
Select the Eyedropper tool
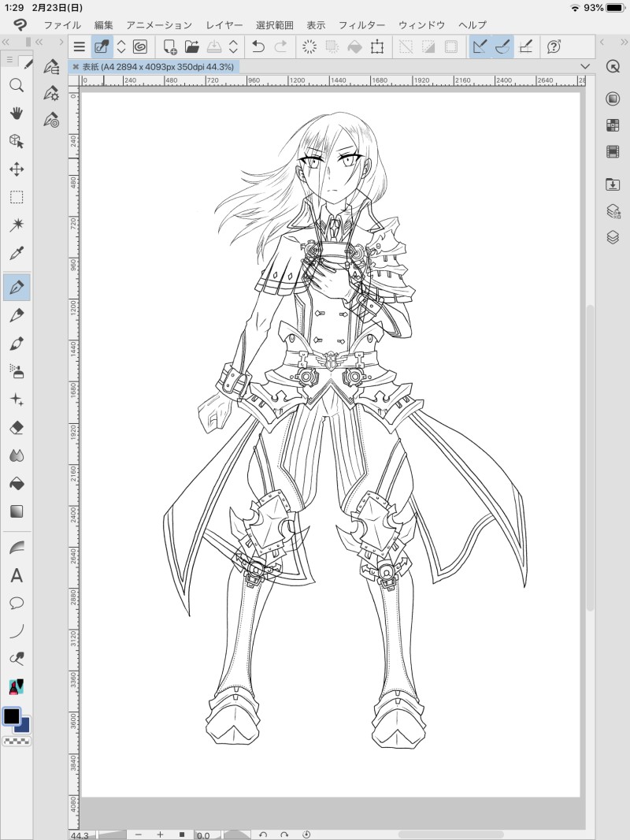17,253
